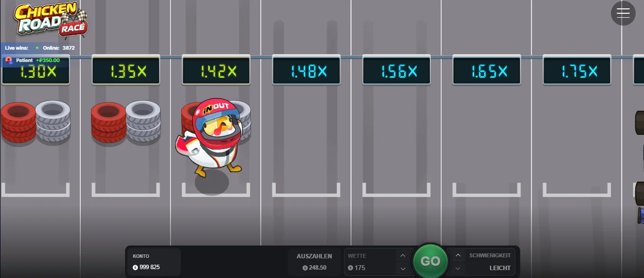Increase the Wette bet amount
This screenshot has height=278, width=644.
403,255
